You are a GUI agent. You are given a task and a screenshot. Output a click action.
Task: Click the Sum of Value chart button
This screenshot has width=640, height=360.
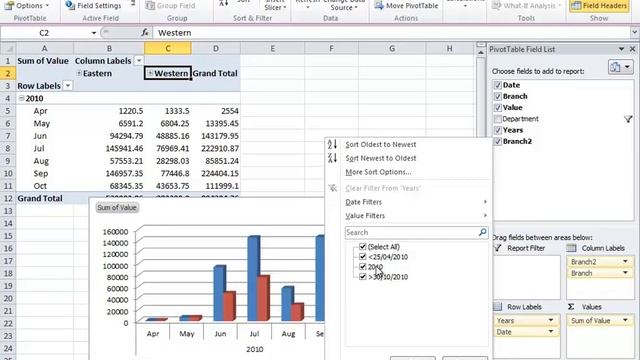[117, 207]
